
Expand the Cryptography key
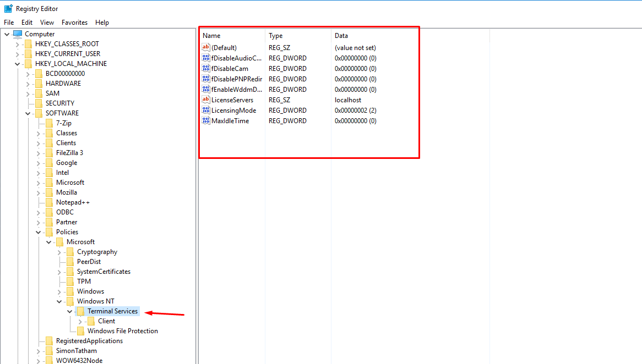click(x=59, y=252)
